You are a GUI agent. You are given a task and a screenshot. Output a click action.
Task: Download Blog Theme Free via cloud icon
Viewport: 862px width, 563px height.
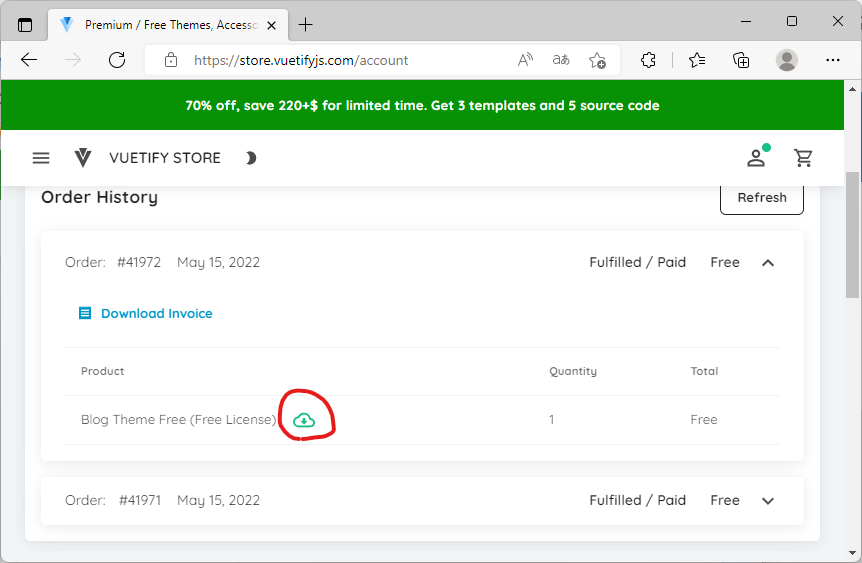pos(304,421)
